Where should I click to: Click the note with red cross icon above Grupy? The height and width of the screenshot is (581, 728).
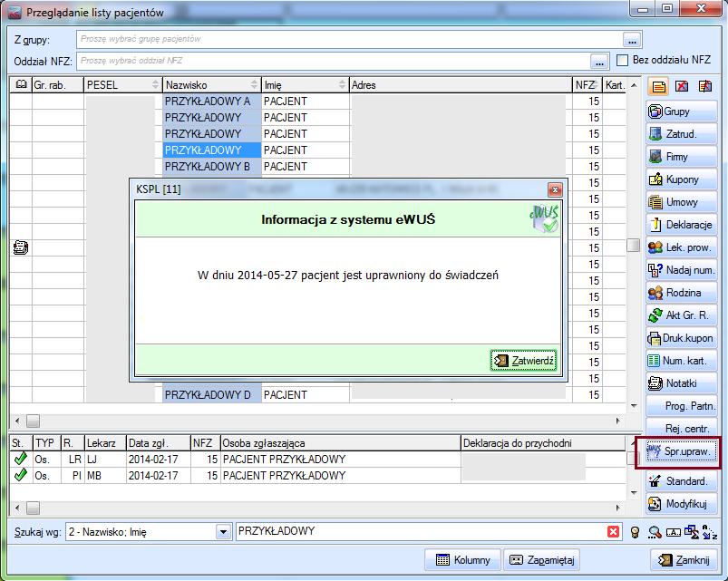704,86
